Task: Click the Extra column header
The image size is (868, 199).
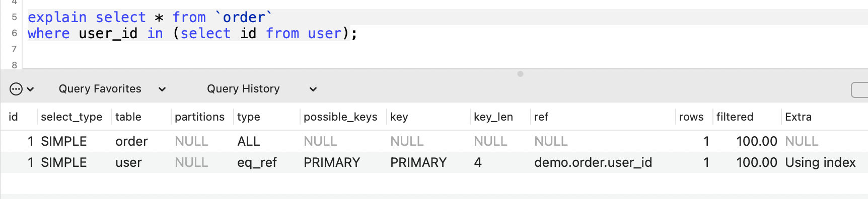Action: click(x=798, y=117)
